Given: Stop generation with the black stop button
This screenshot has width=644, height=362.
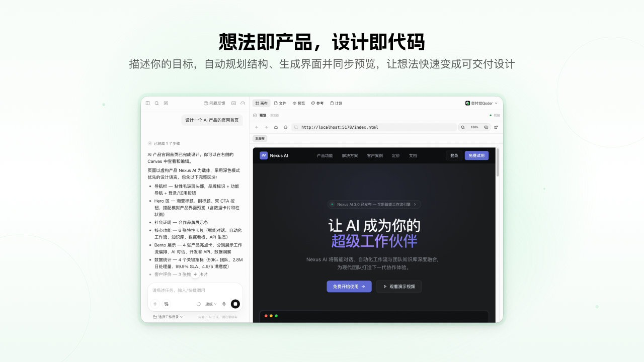Looking at the screenshot, I should [235, 304].
